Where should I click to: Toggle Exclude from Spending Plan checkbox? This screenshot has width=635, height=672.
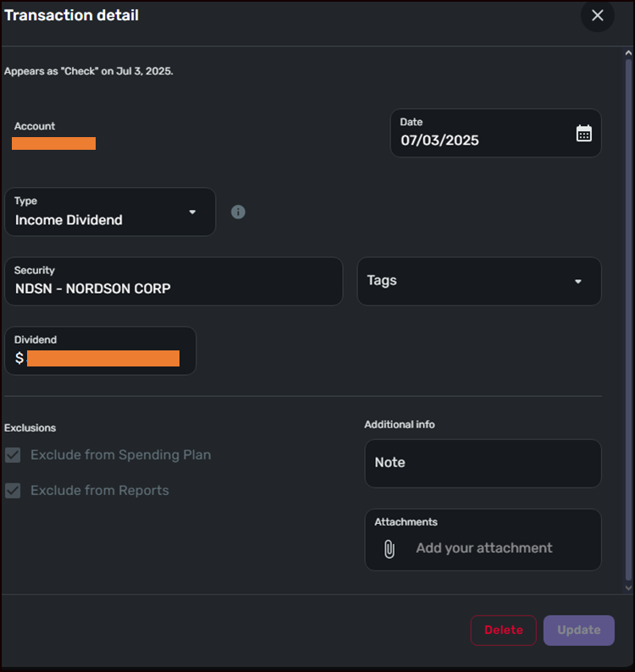(13, 455)
